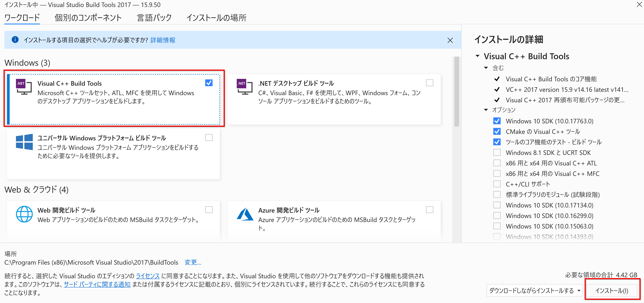Click the 変更... link for install location
This screenshot has height=303, width=644.
click(193, 262)
